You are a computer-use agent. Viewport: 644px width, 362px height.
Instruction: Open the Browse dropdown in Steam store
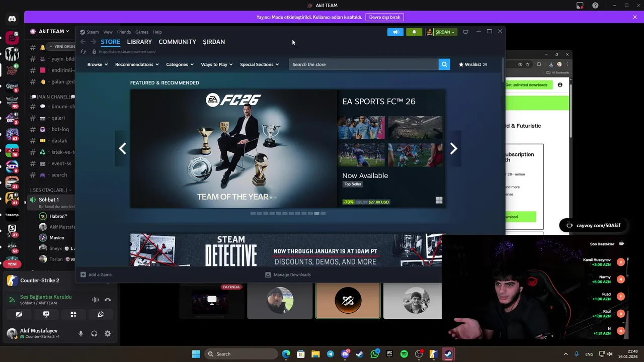(x=97, y=64)
